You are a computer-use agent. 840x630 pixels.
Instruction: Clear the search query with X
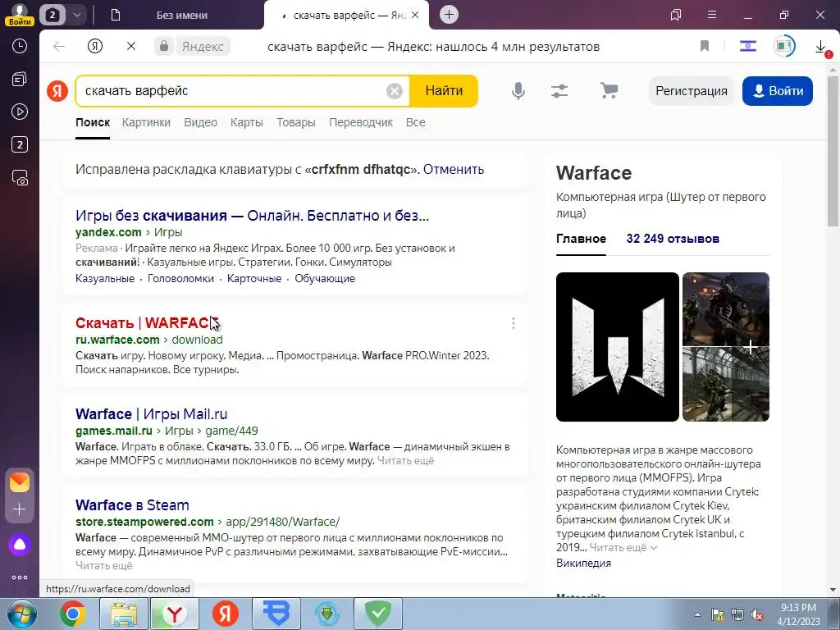tap(394, 91)
